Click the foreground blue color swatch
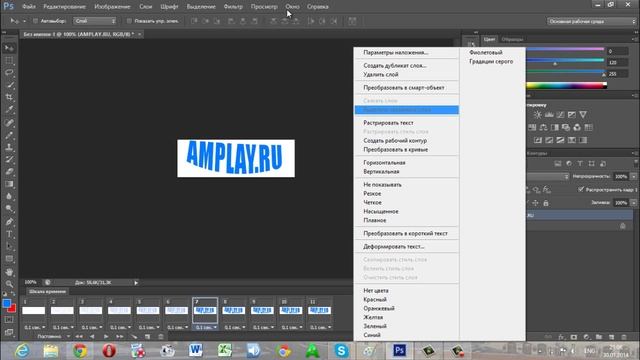The image size is (640, 360). pos(6,303)
